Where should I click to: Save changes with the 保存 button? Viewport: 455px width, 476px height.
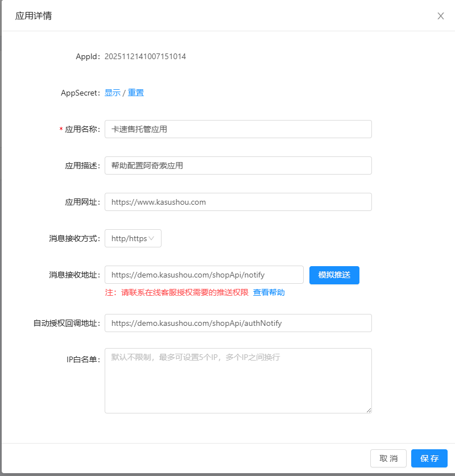tap(429, 458)
